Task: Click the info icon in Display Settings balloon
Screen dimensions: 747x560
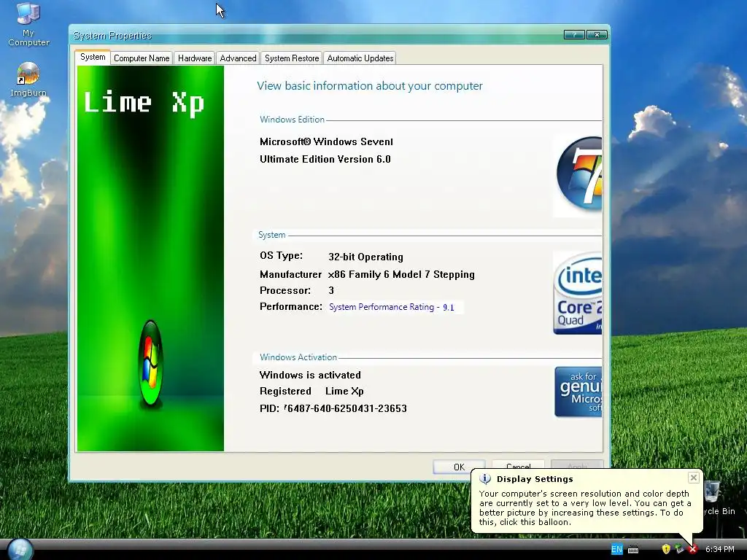Action: coord(485,479)
